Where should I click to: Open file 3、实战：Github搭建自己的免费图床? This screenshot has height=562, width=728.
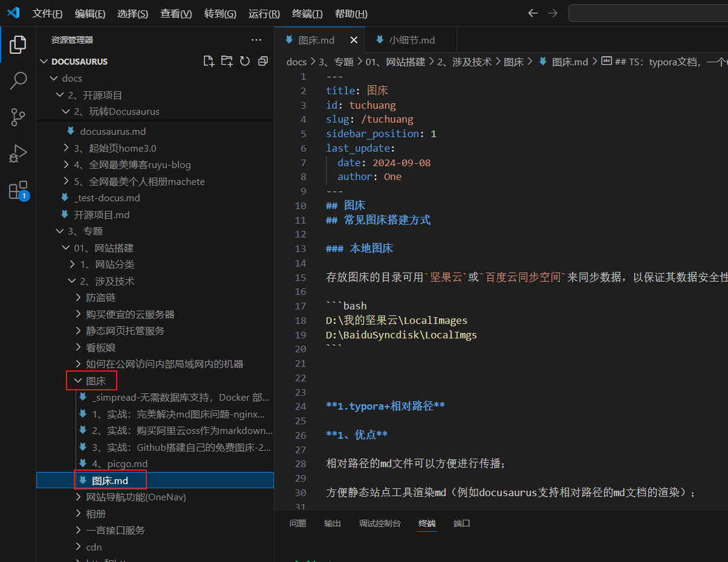coord(155,447)
